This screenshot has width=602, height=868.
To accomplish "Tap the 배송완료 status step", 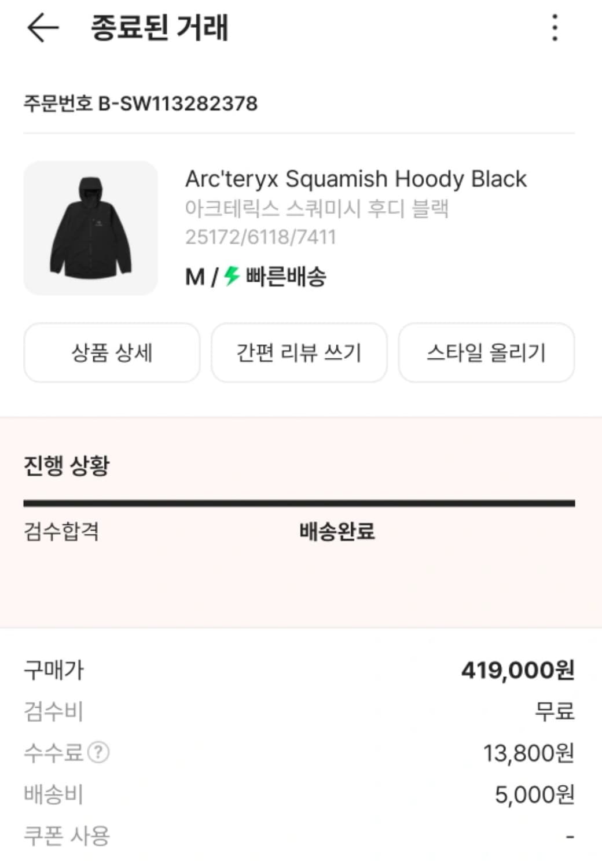I will [x=337, y=531].
